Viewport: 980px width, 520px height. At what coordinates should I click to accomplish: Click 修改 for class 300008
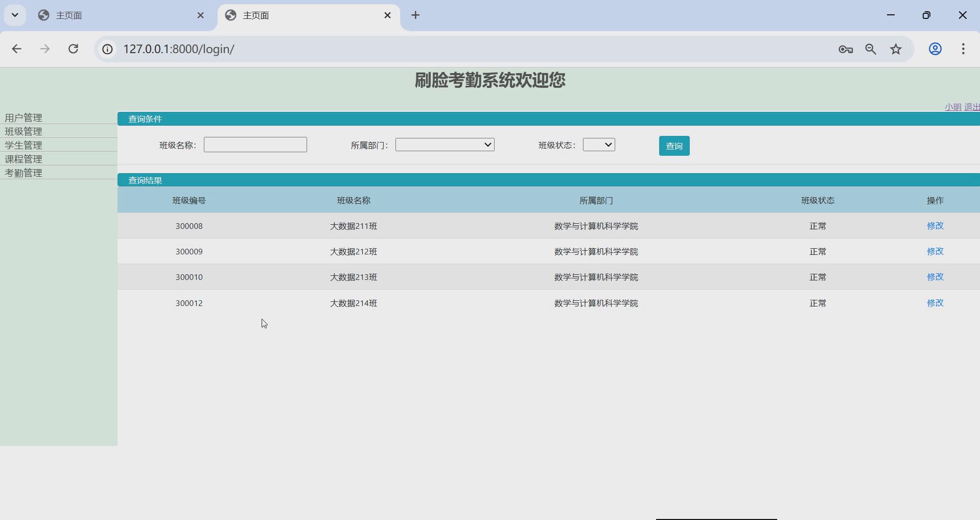tap(935, 226)
